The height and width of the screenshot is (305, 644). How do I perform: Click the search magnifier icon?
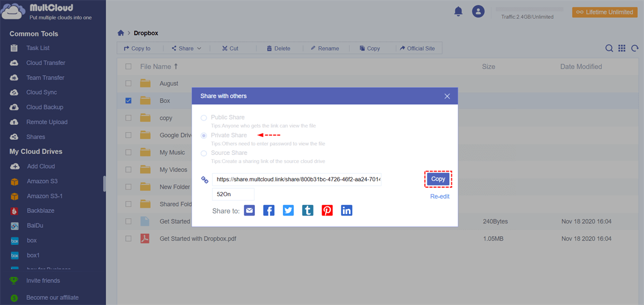(x=609, y=48)
